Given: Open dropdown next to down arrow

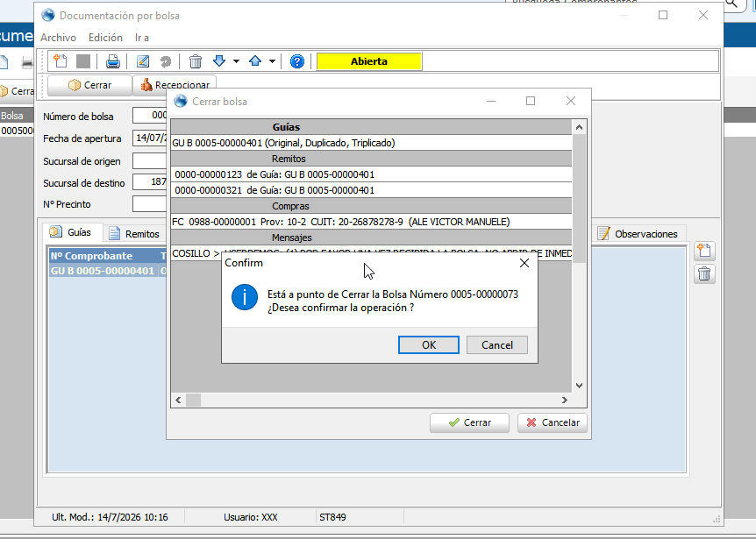Looking at the screenshot, I should point(236,61).
